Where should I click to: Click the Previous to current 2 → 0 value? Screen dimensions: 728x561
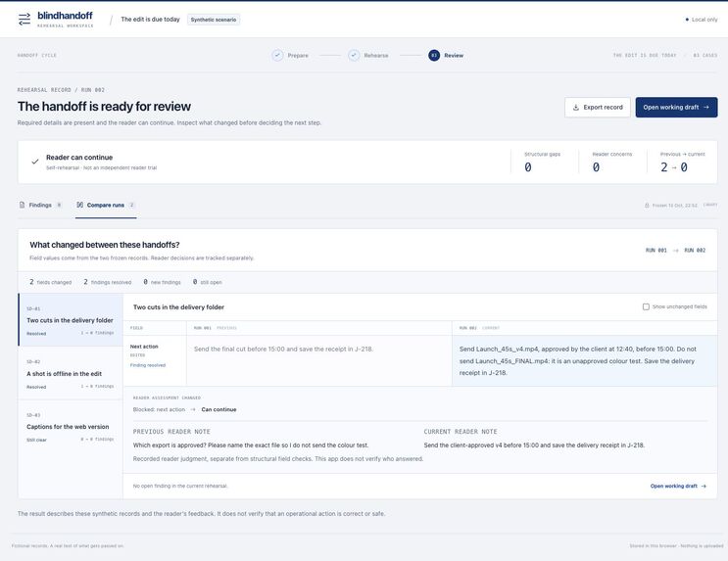[x=674, y=167]
